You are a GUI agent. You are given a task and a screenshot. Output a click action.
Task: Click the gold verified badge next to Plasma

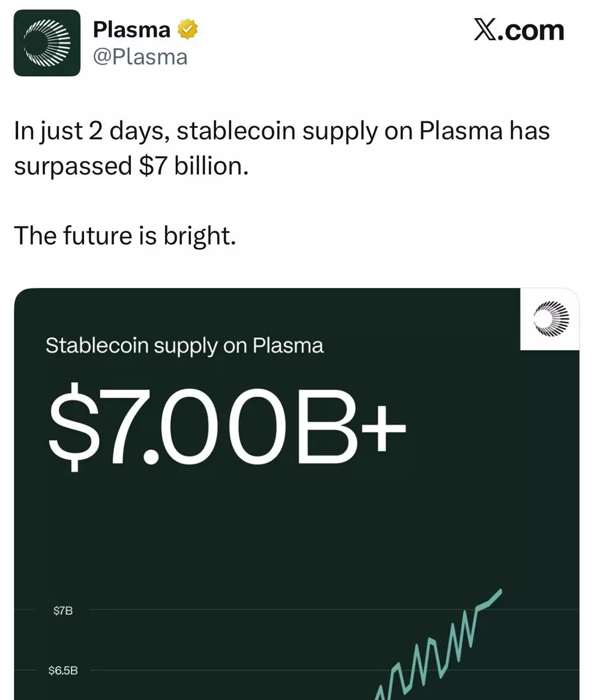point(188,30)
